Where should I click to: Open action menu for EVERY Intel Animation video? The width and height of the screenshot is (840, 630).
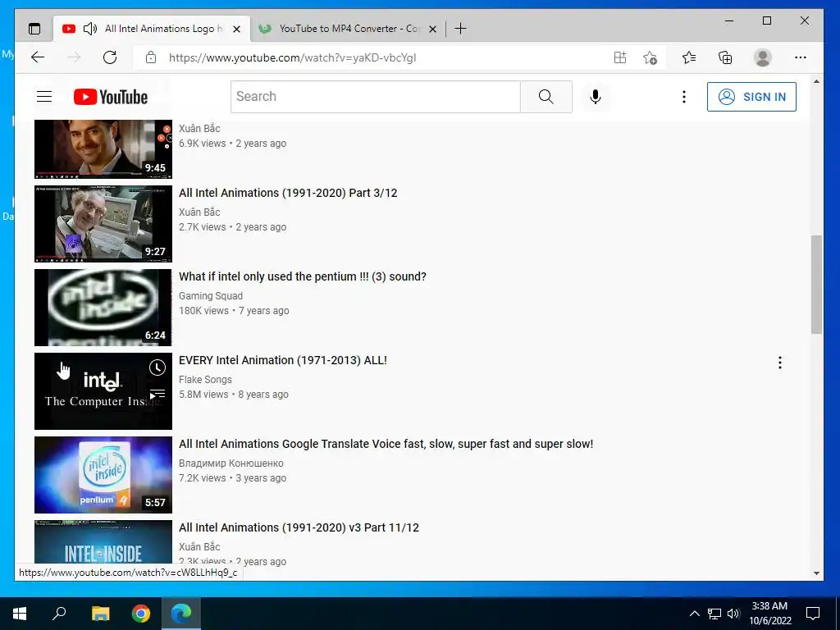point(780,363)
